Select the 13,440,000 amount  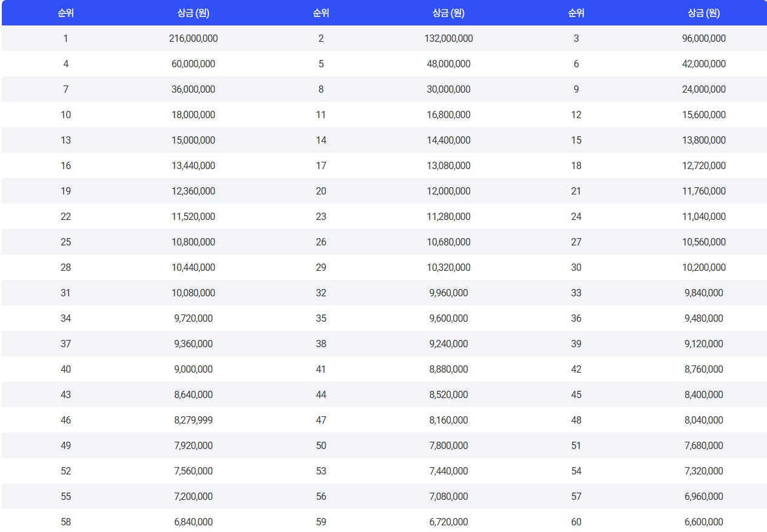click(193, 165)
